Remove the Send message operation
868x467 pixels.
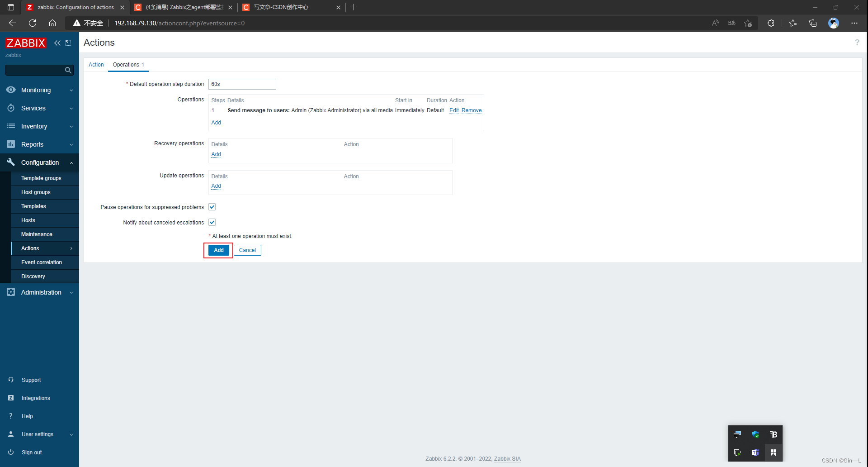472,110
